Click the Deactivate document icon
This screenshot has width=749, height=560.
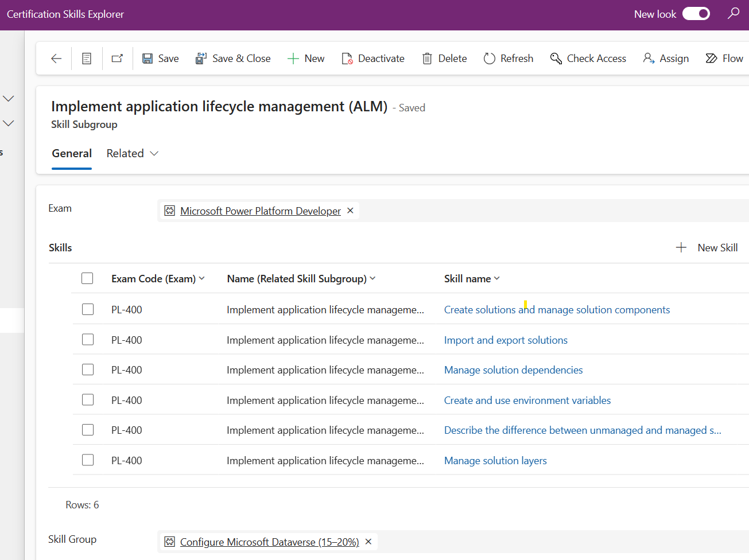click(x=347, y=59)
